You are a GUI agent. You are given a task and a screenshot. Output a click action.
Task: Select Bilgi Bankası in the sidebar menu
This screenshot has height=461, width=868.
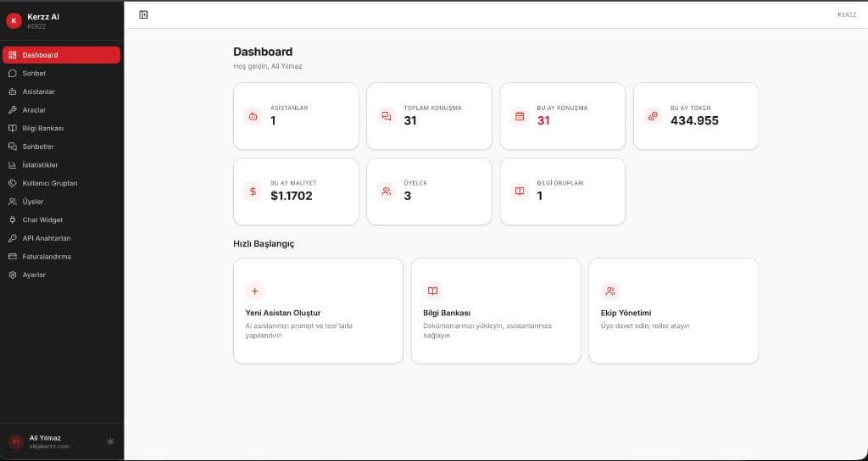click(61, 129)
